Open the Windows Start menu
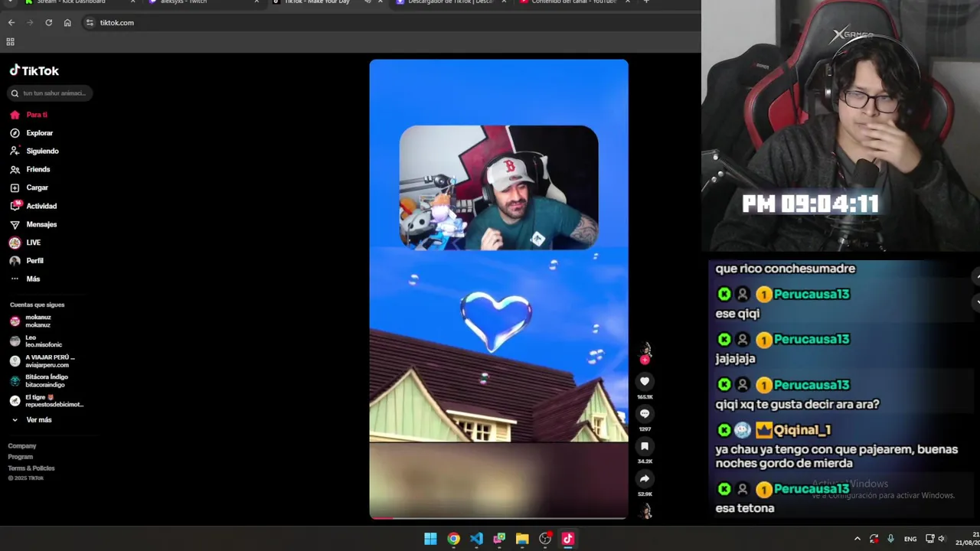The width and height of the screenshot is (980, 551). (430, 539)
